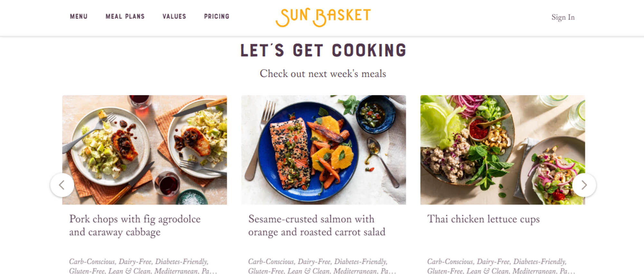Click the Sesame-crusted salmon recipe title

point(317,225)
